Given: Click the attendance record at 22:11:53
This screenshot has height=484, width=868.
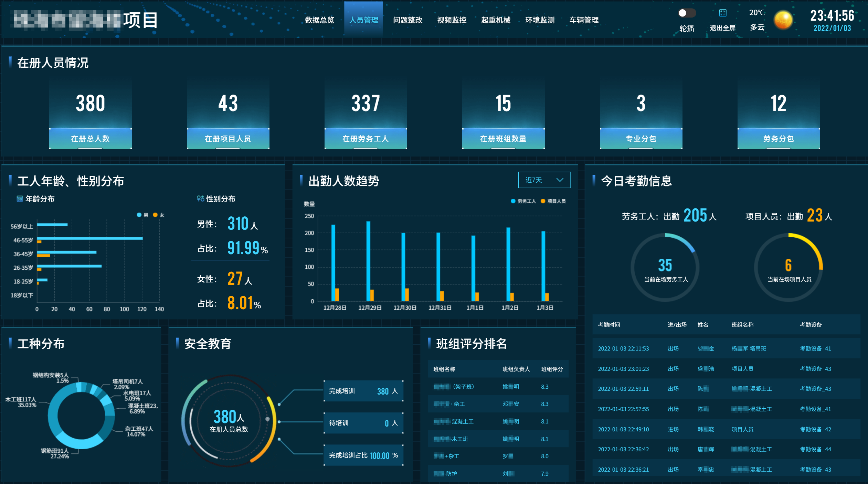Looking at the screenshot, I should click(x=726, y=348).
